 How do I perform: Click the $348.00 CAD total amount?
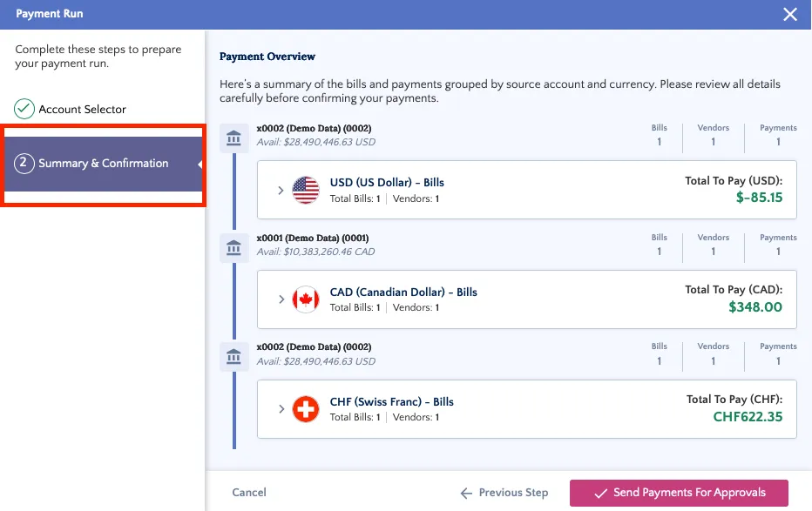[x=755, y=307]
